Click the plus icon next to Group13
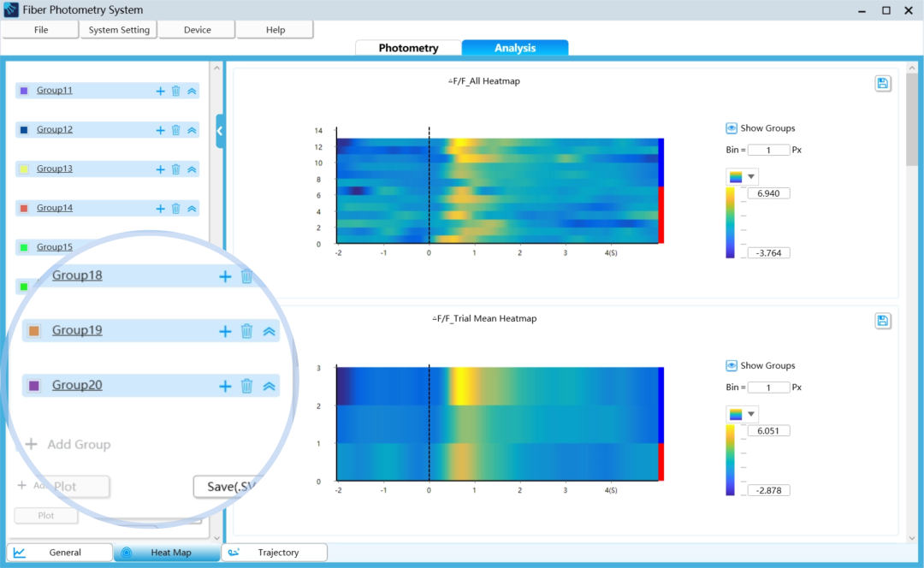 click(x=160, y=169)
